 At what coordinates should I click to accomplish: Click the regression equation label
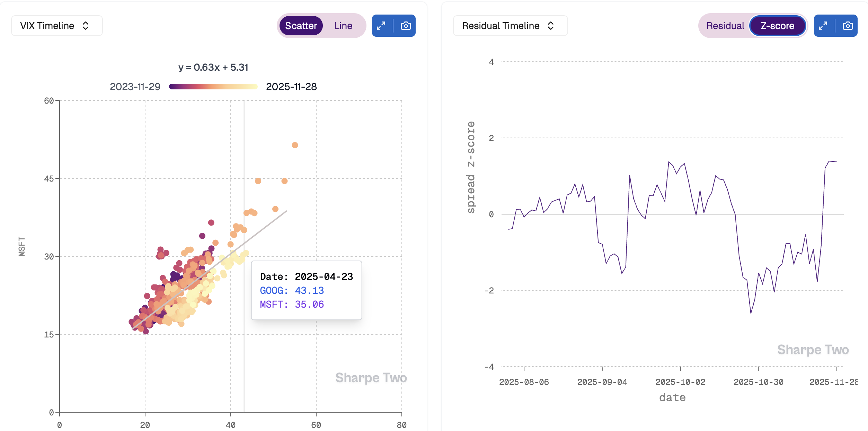tap(213, 67)
